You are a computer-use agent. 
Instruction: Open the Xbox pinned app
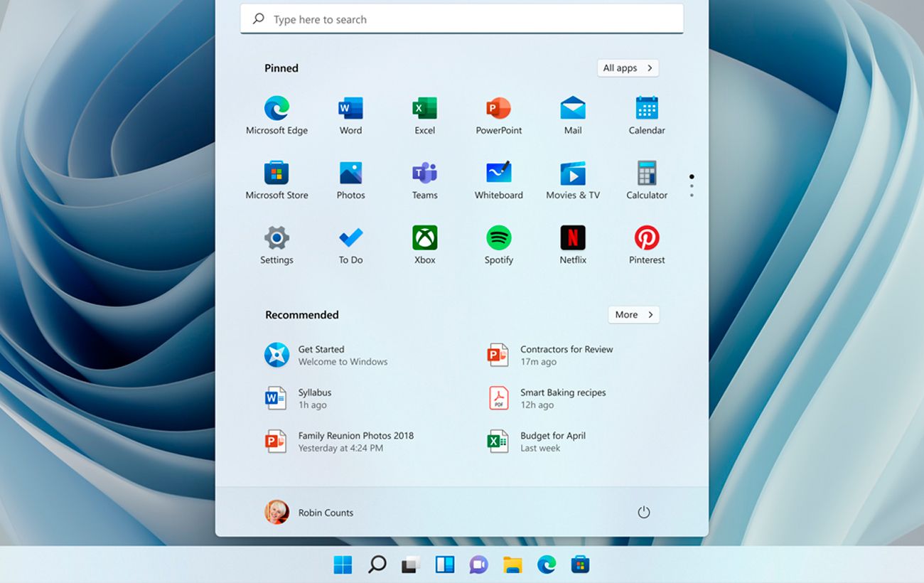click(x=424, y=239)
